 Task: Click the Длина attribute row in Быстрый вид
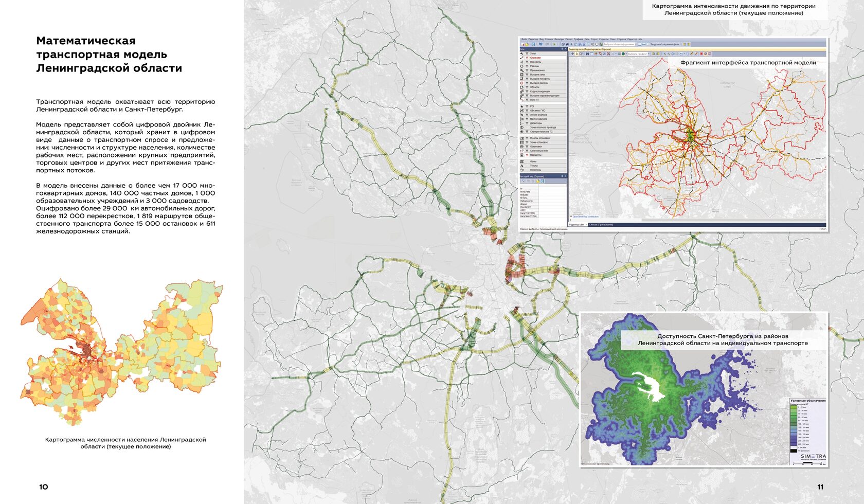543,204
